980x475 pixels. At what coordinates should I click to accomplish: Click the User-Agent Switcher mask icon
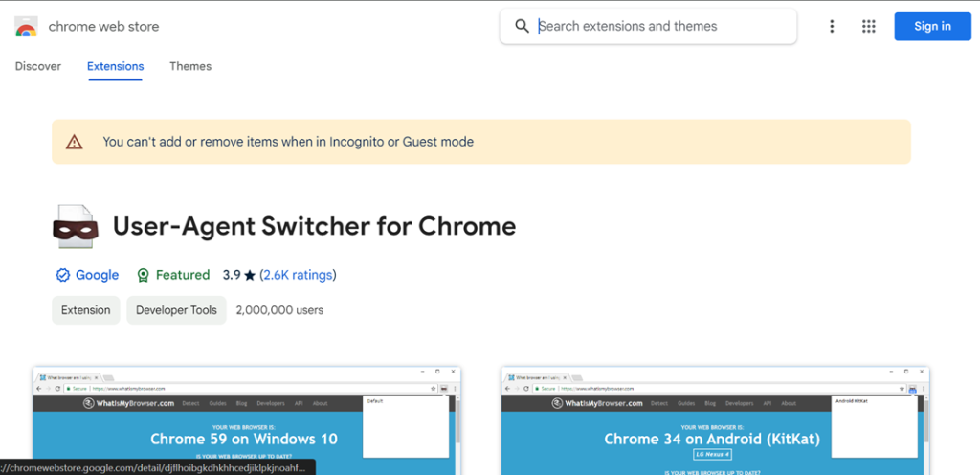point(75,227)
